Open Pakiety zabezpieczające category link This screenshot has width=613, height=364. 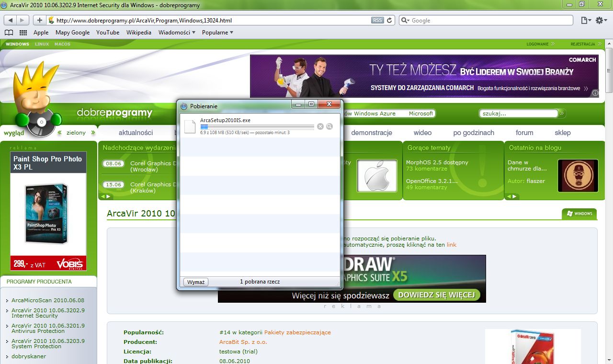coord(297,332)
